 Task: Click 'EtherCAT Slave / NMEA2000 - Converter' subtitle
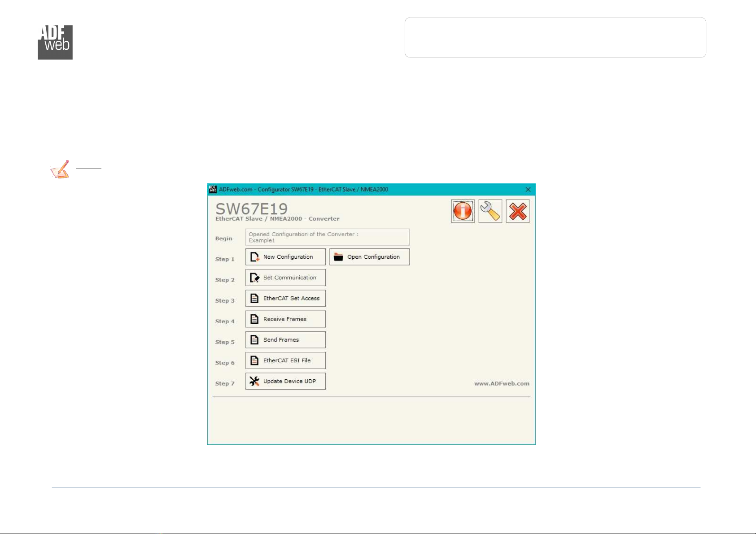pos(277,219)
